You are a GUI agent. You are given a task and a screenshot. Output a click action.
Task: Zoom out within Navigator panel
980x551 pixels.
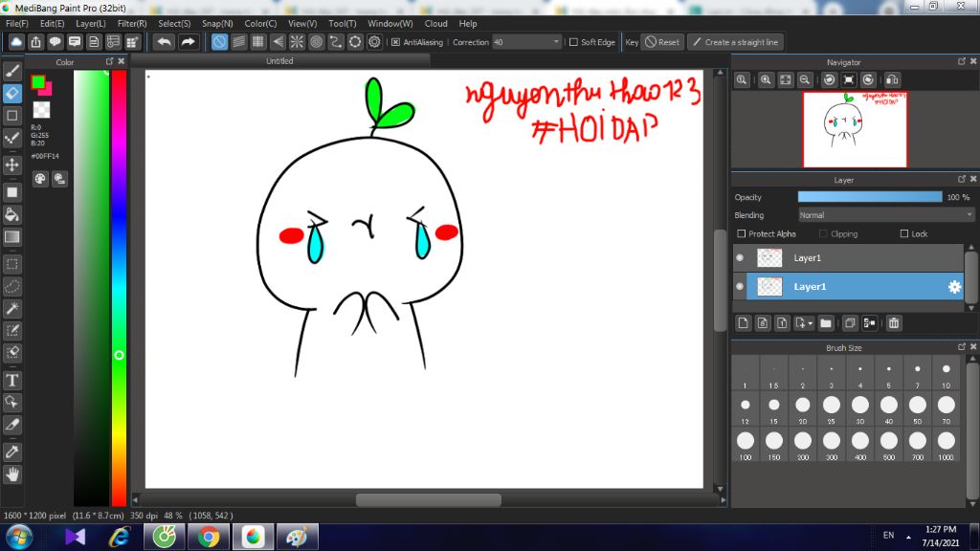(x=805, y=80)
